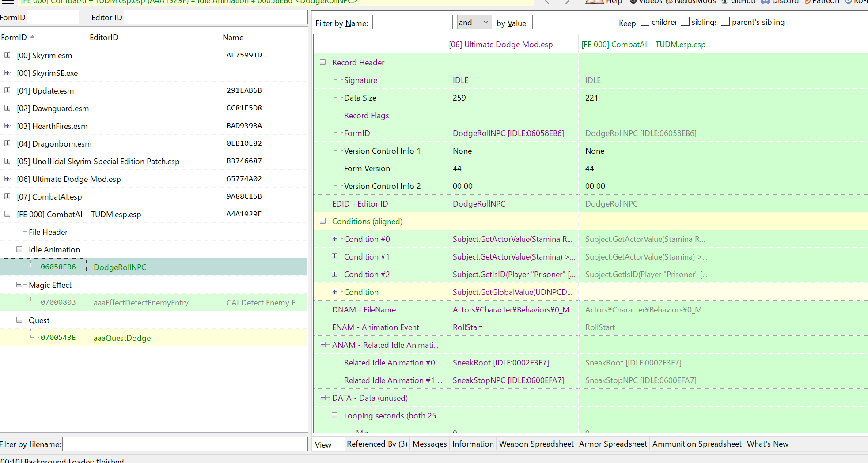This screenshot has width=868, height=463.
Task: Expand the [00] Skyrim.esm node
Action: click(x=7, y=55)
